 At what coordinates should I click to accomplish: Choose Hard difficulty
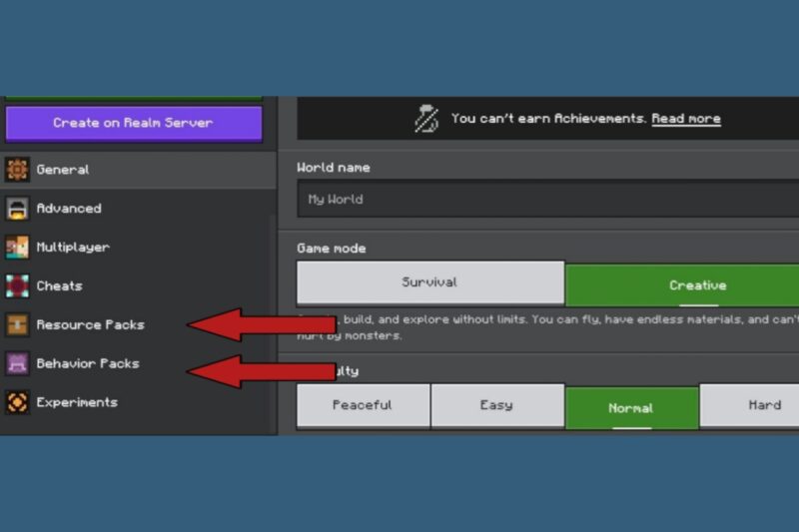749,406
